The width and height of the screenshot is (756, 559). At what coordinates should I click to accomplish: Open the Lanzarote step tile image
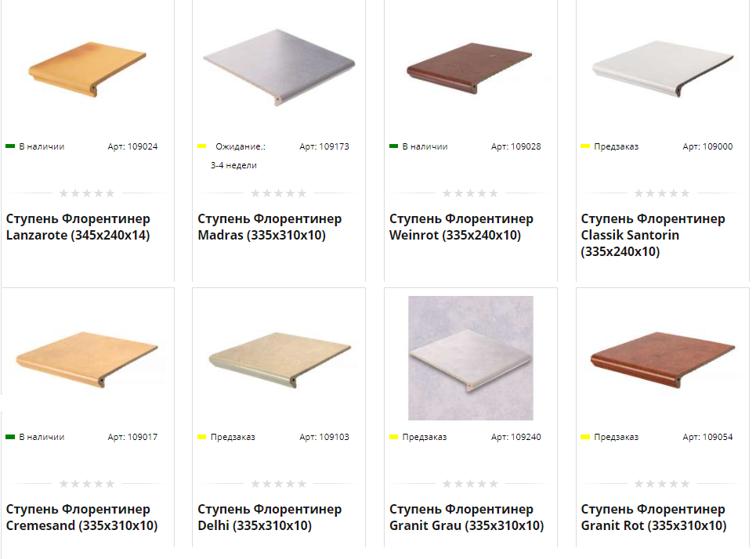pyautogui.click(x=87, y=68)
